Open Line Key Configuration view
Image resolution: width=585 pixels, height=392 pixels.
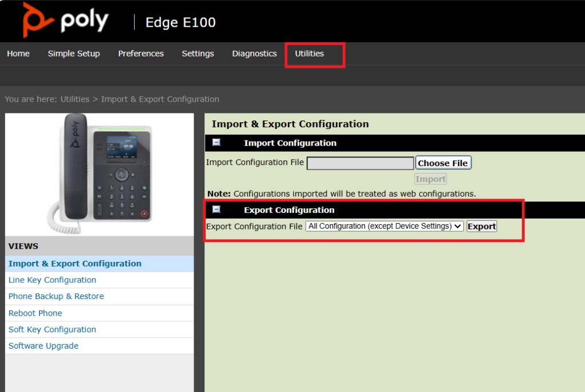coord(53,280)
